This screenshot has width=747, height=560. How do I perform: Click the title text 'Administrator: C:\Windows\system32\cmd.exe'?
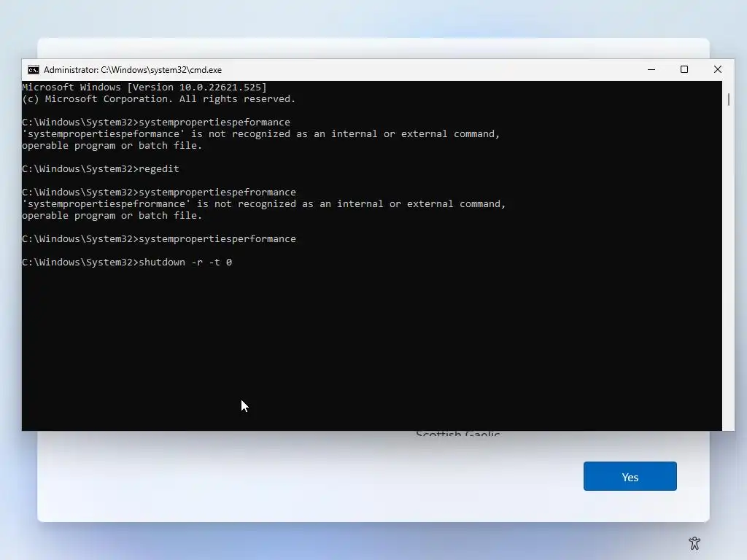click(133, 70)
